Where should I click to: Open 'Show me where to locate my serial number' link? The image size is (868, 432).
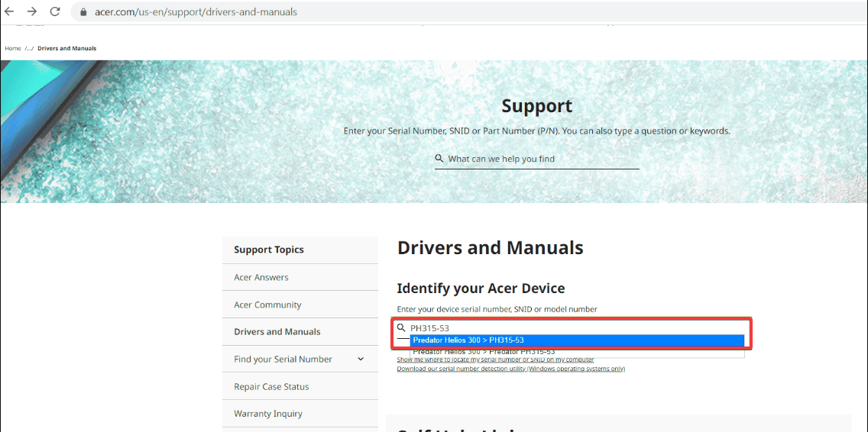click(495, 359)
